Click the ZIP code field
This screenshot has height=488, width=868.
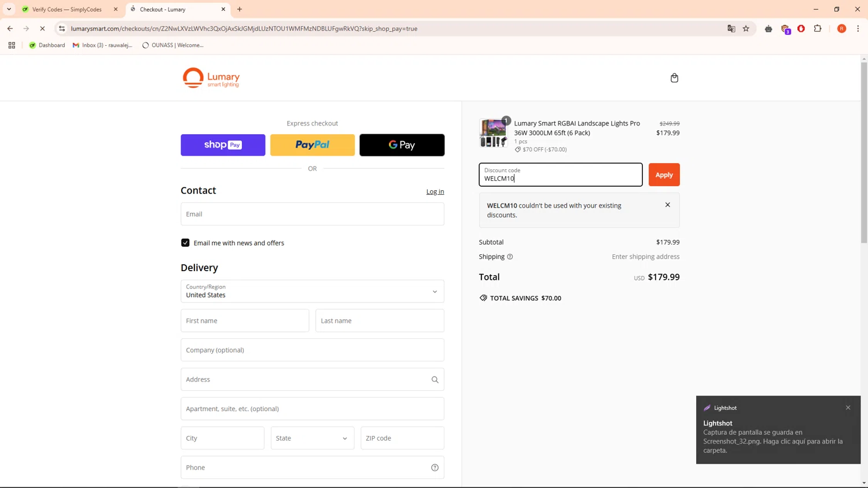[402, 438]
